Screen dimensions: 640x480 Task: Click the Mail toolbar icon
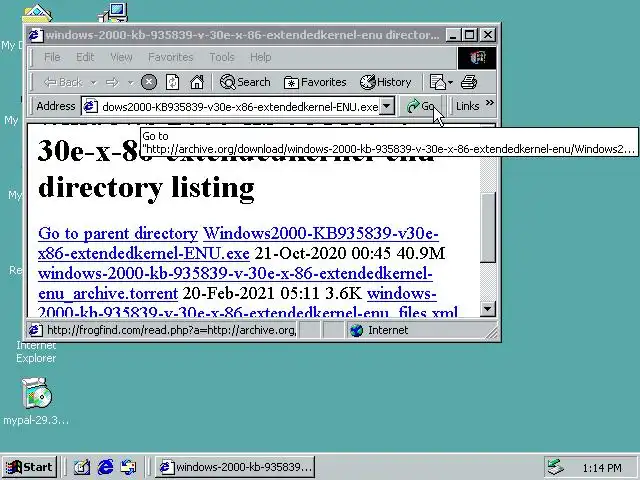[438, 82]
